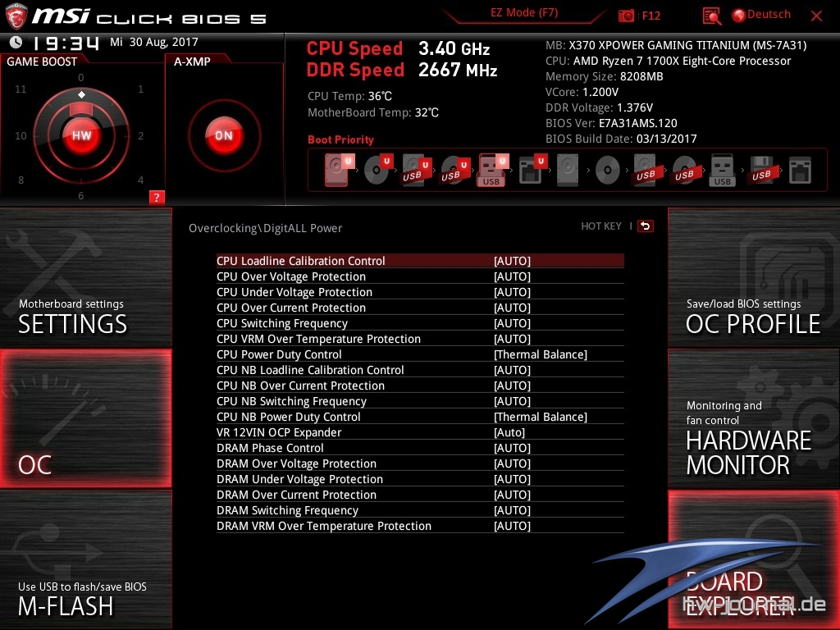
Task: Pick the legacy USB key boot icon
Action: [722, 171]
